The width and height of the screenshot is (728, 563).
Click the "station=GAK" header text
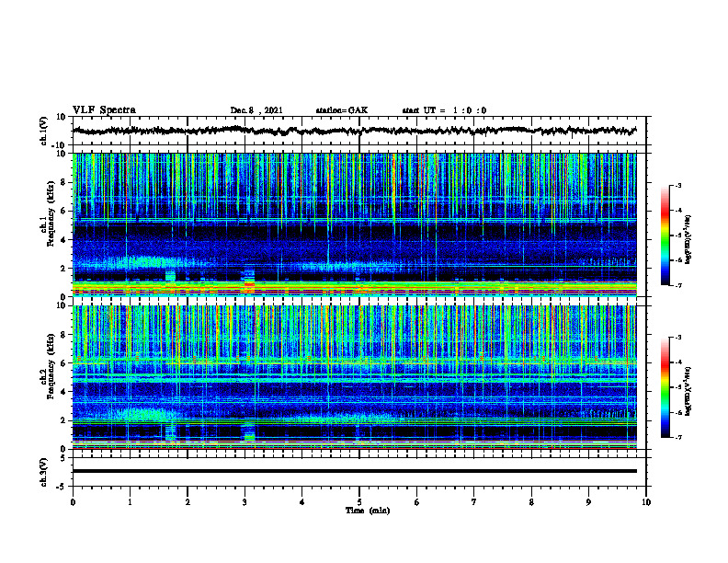[x=342, y=110]
